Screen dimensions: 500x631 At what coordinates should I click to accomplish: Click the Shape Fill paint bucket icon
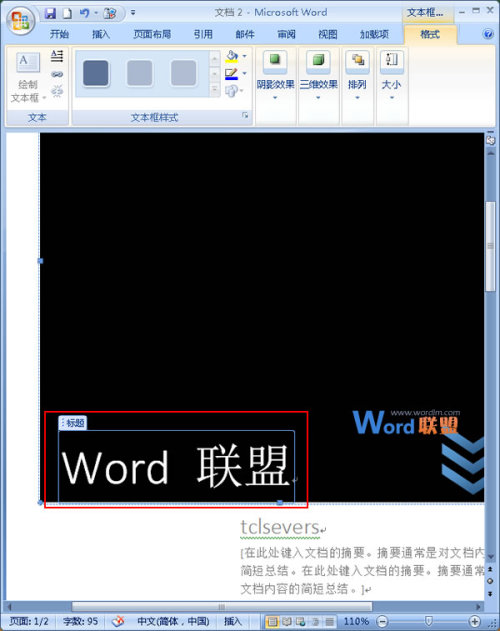click(x=231, y=56)
